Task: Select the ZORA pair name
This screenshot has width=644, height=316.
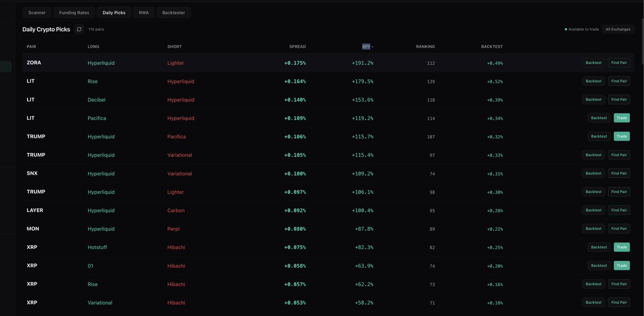Action: pyautogui.click(x=34, y=63)
